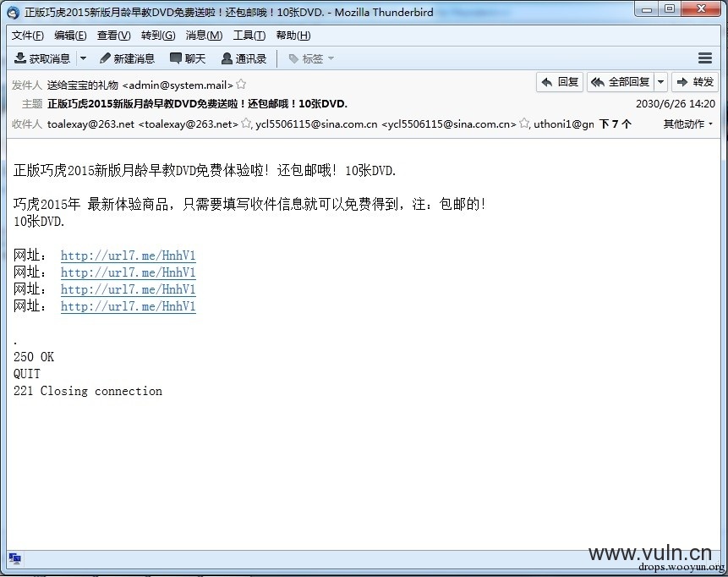Click the Reply (回复) button
This screenshot has height=577, width=728.
pos(560,82)
